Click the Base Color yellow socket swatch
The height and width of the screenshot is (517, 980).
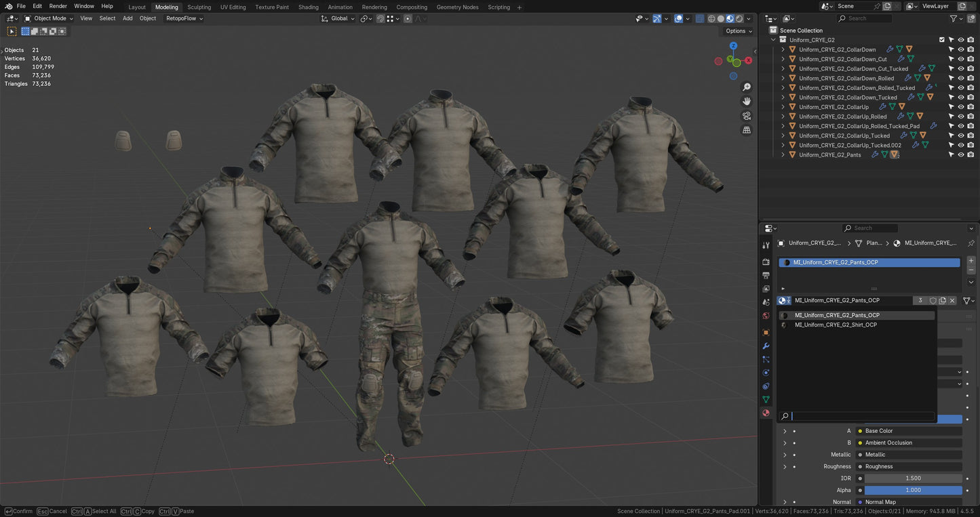click(860, 430)
